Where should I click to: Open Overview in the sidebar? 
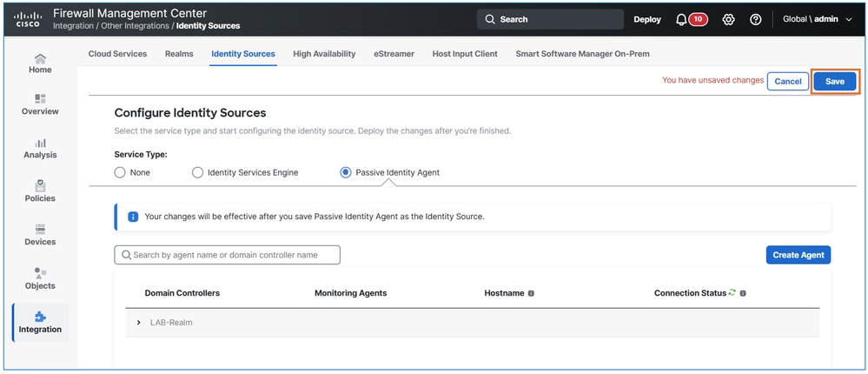coord(40,104)
